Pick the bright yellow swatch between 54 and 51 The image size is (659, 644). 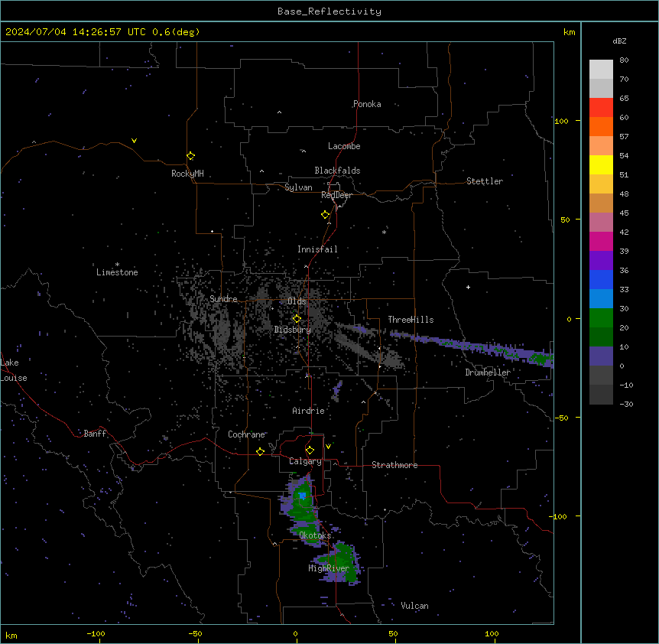click(x=601, y=164)
